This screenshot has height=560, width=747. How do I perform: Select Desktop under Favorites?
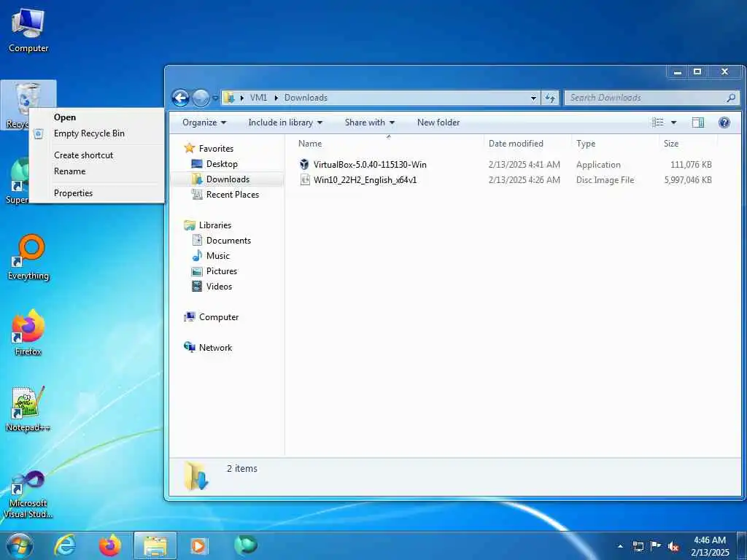(222, 164)
